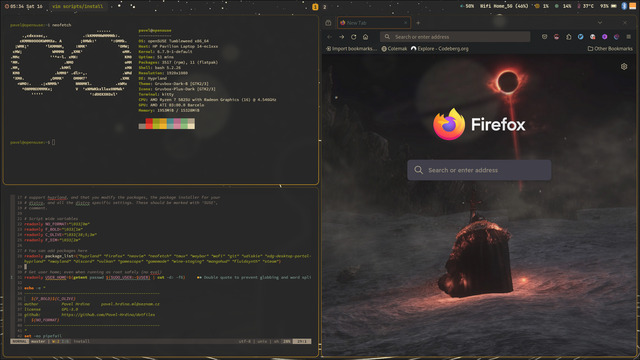Switch to workspace 1 in the bar
Image resolution: width=640 pixels, height=360 pixels.
point(315,7)
